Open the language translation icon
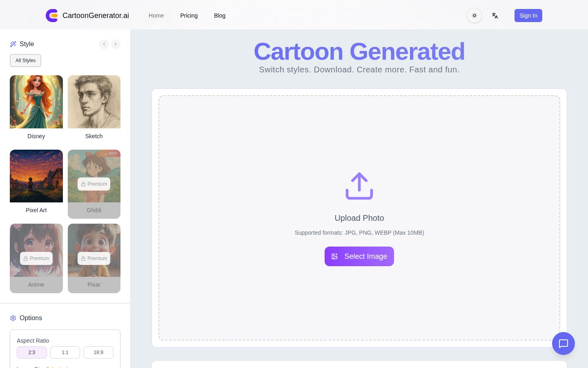 coord(495,16)
